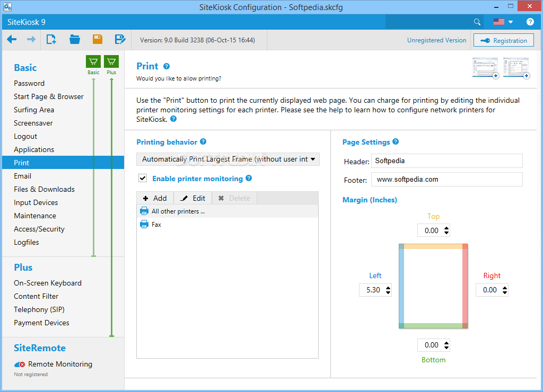The height and width of the screenshot is (392, 543).
Task: Select the Print sidebar item
Action: click(x=63, y=163)
